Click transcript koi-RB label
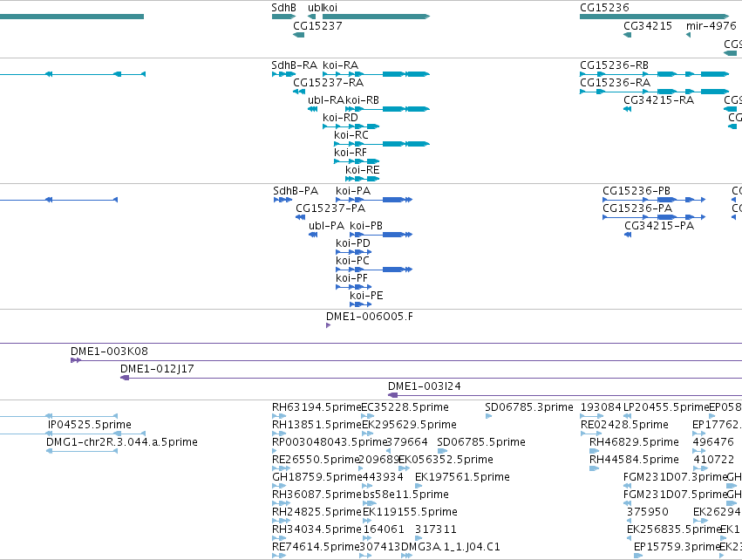742x560 pixels. tap(363, 100)
